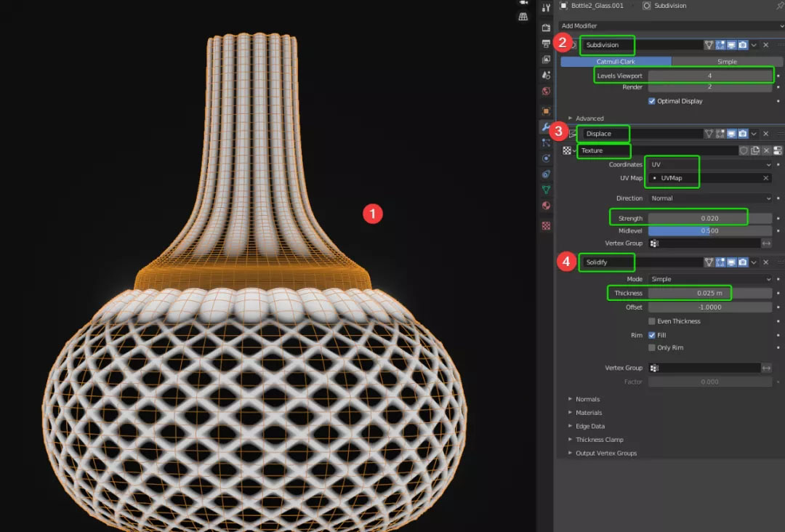
Task: Toggle Displace render camera visibility
Action: [743, 134]
